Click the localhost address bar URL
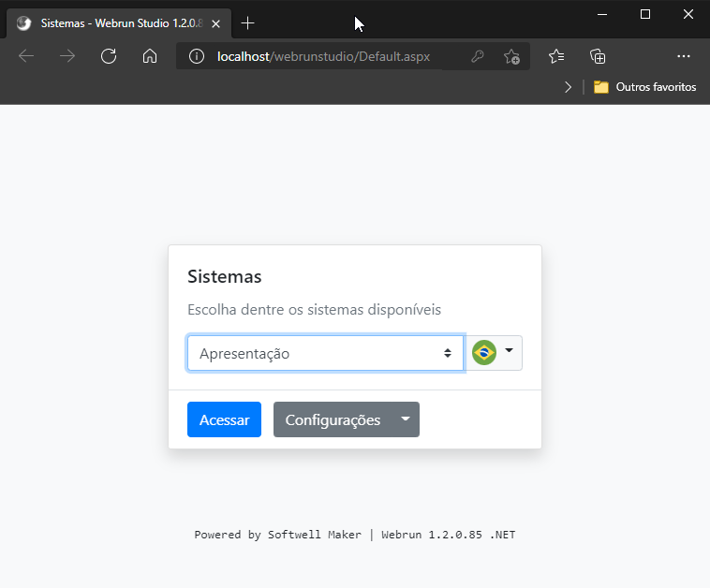 pos(323,57)
